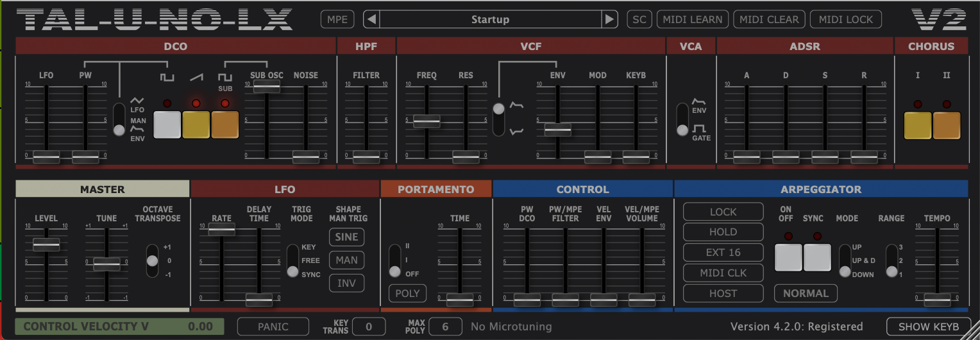Viewport: 980px width, 340px height.
Task: Open the No Microtuning selector
Action: point(511,327)
